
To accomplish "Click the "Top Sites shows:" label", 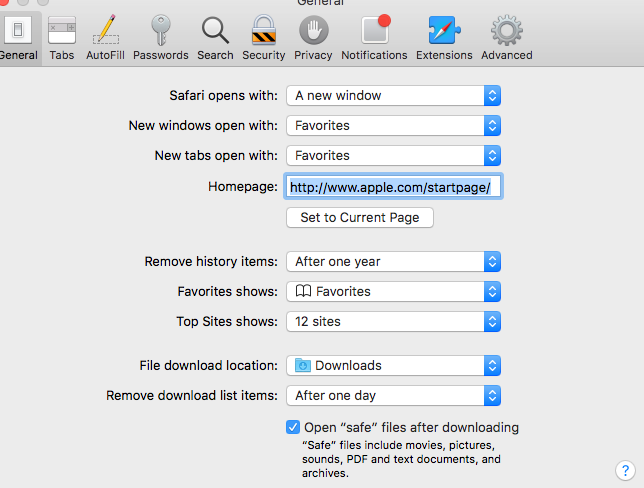I will 227,321.
